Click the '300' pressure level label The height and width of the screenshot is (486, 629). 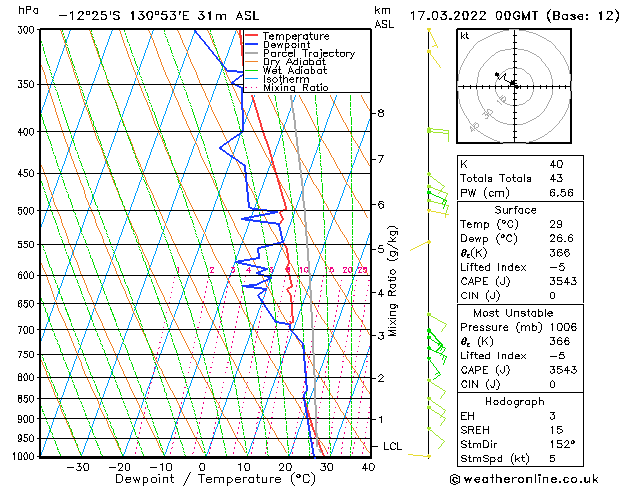pyautogui.click(x=28, y=30)
